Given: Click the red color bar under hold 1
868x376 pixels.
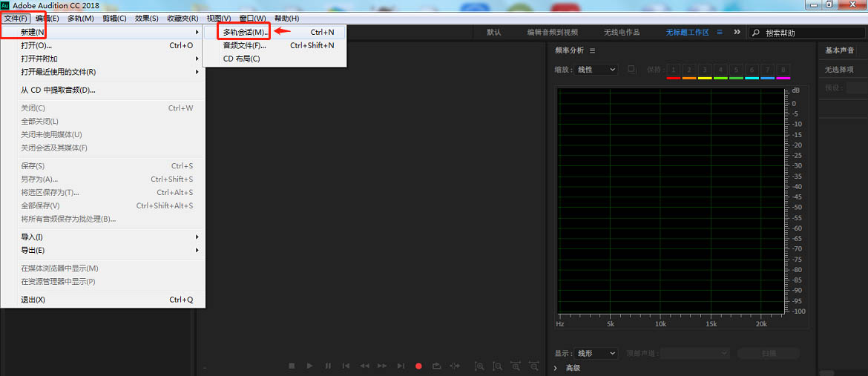Looking at the screenshot, I should (673, 78).
